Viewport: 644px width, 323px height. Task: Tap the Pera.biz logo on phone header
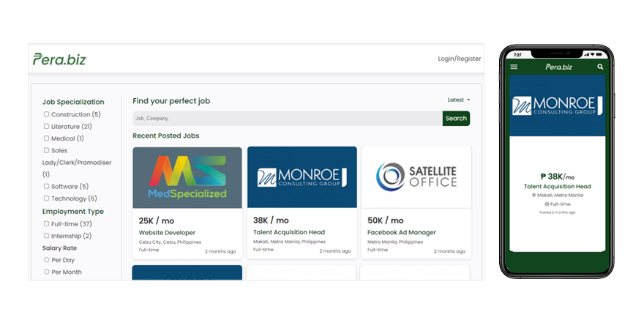(558, 67)
